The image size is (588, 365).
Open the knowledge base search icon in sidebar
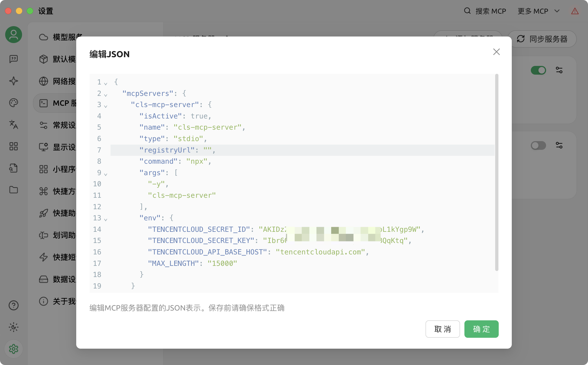point(14,168)
